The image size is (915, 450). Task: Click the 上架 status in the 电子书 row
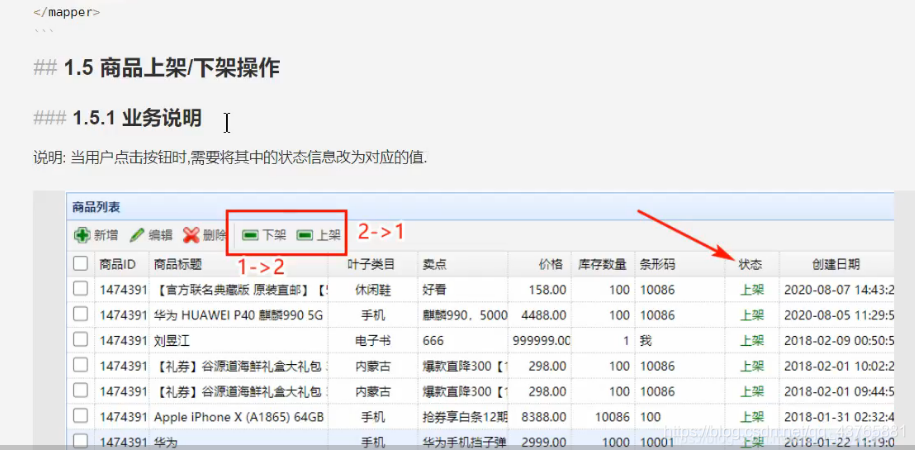coord(752,341)
